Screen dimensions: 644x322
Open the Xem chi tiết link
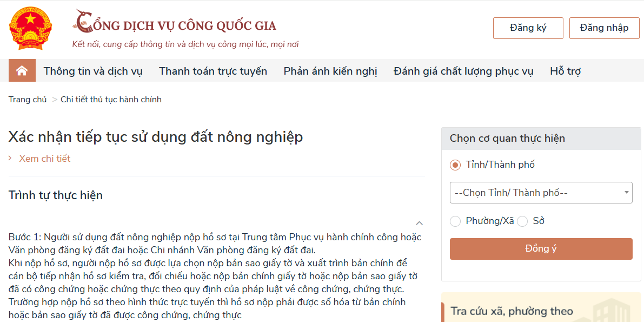pyautogui.click(x=44, y=159)
